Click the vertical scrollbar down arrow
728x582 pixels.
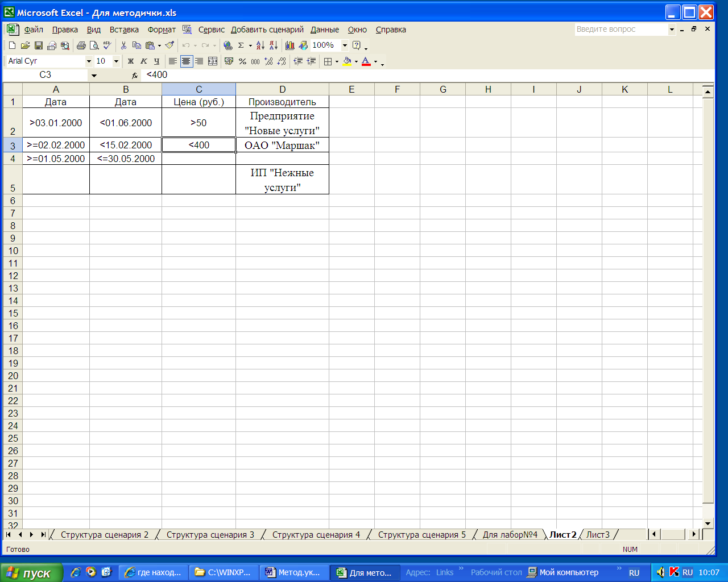tap(708, 523)
